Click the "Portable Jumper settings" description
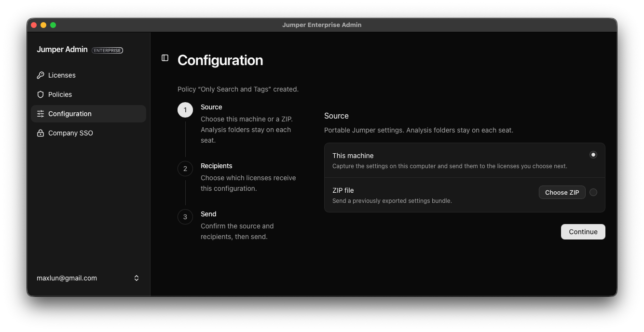 coord(419,130)
